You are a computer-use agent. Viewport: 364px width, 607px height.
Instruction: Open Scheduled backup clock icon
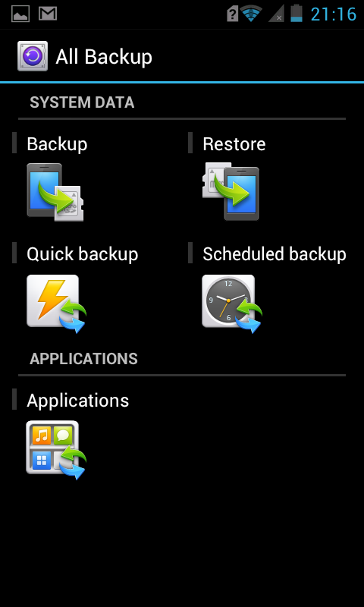(232, 303)
